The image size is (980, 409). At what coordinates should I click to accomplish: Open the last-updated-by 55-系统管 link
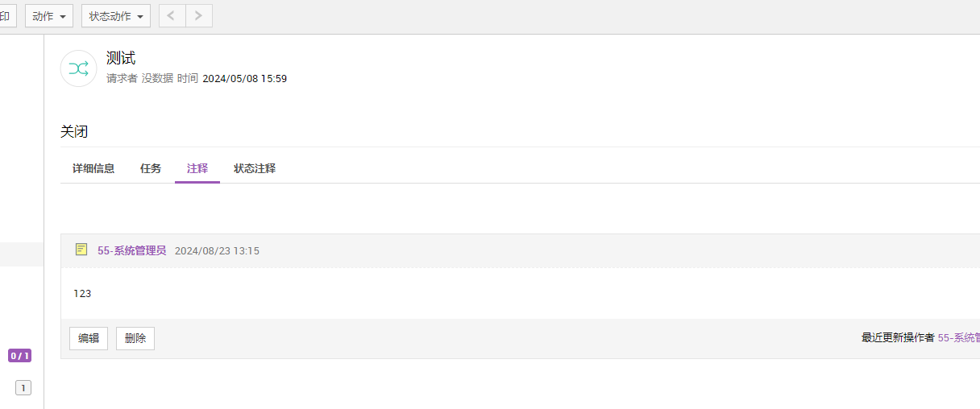pos(958,337)
